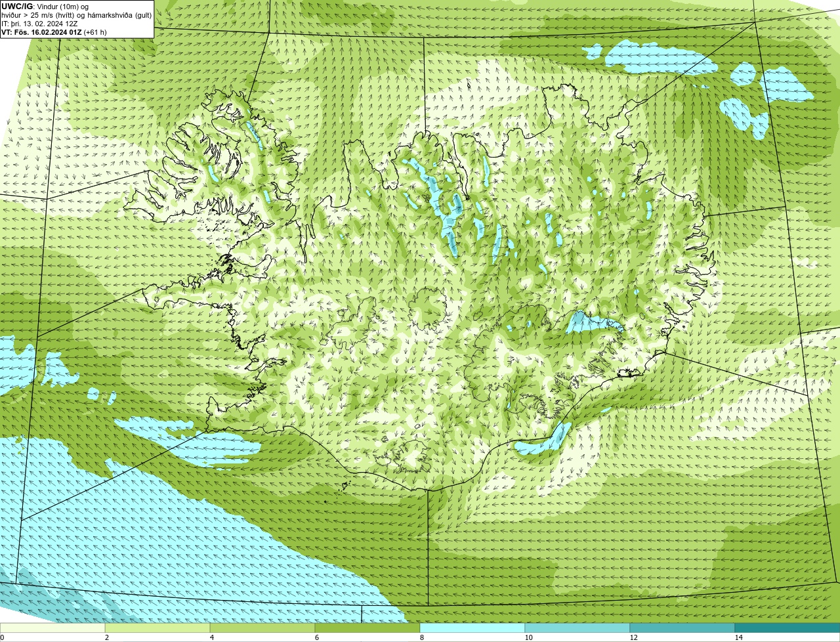840x642 pixels.
Task: Click the darkest teal swatch above 14 m/s
Action: pos(787,628)
